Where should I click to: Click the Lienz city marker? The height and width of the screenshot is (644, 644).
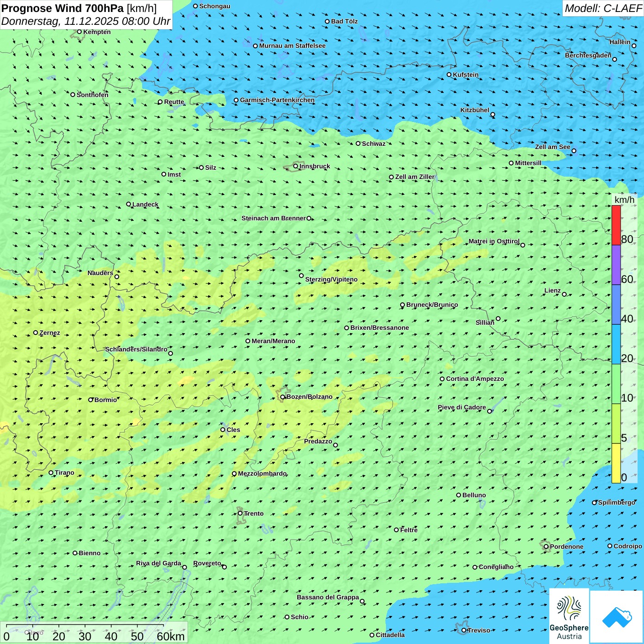pos(564,294)
